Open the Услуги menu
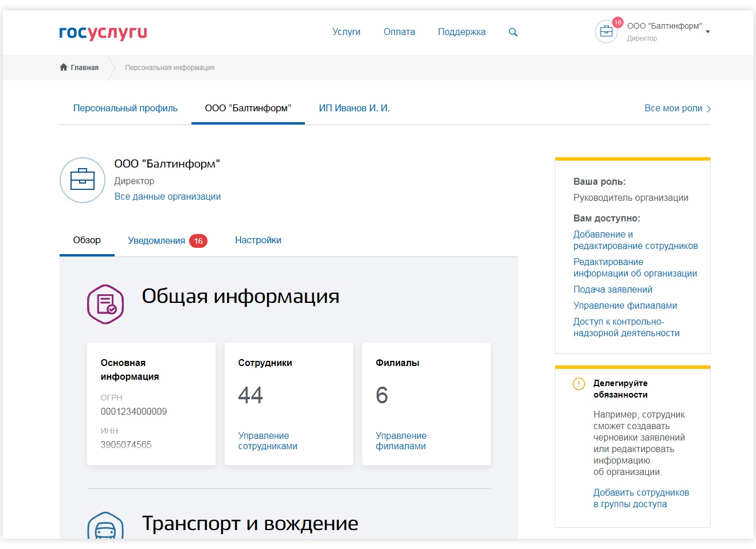The image size is (756, 549). point(346,32)
